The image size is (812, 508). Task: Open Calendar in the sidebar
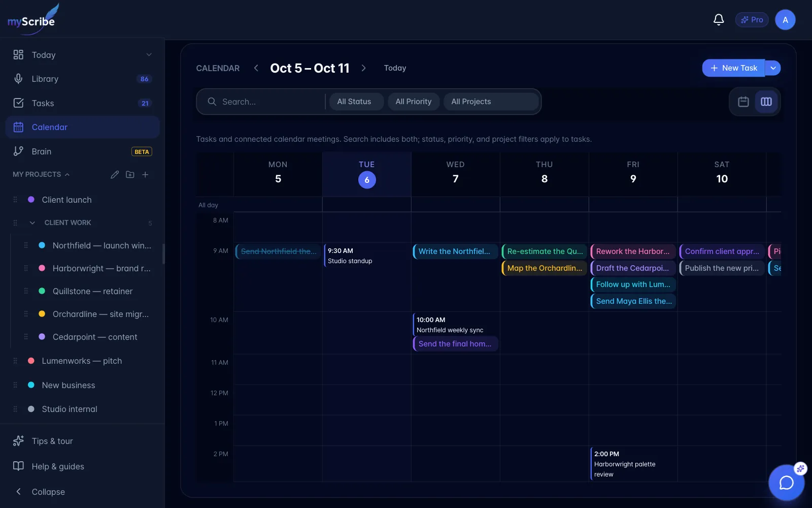click(82, 127)
